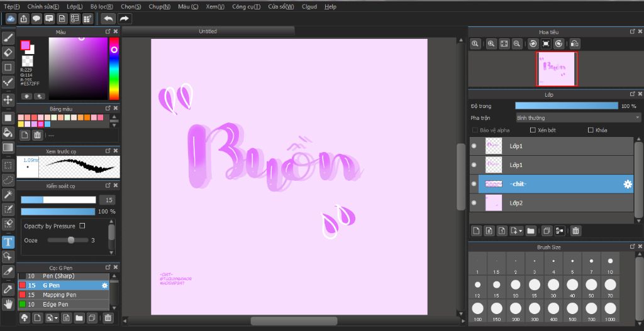Enable Xén bớt clipping checkbox
Image resolution: width=644 pixels, height=331 pixels.
(533, 130)
